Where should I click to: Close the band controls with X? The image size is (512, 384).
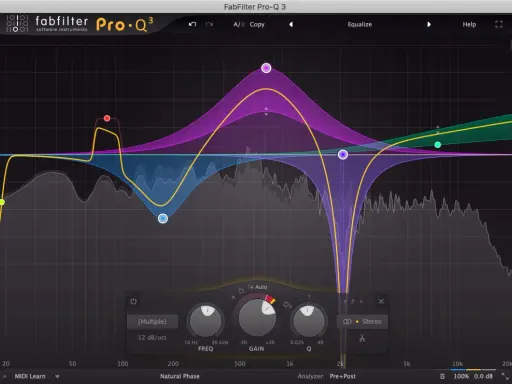point(381,301)
